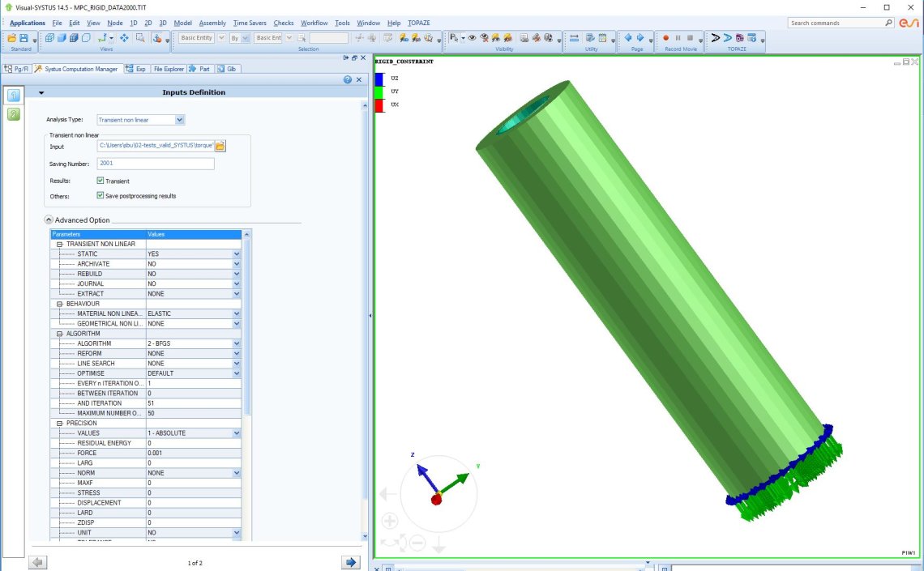
Task: Select step 2 green icon in the sidebar
Action: (x=14, y=114)
